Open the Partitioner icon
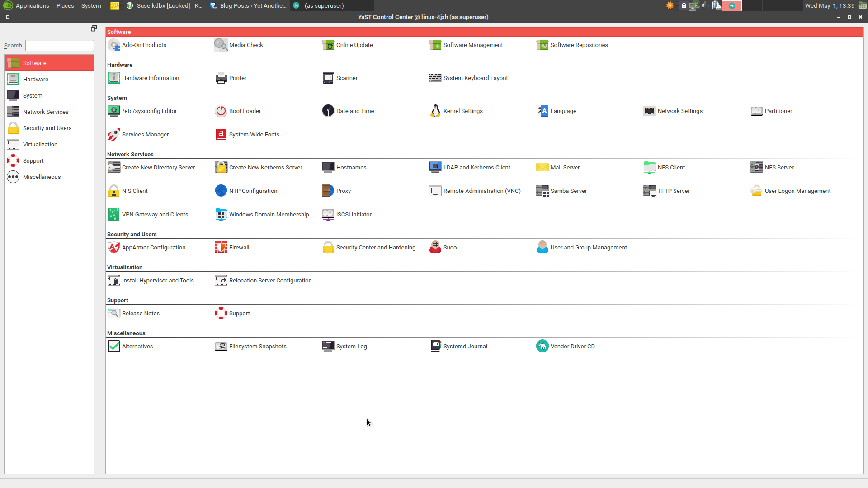This screenshot has height=488, width=868. tap(756, 111)
